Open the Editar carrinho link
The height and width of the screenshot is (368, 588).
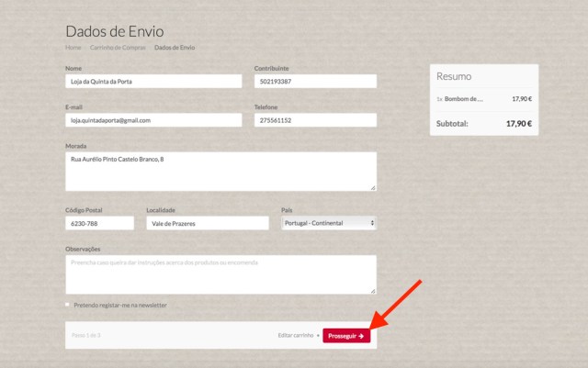296,336
